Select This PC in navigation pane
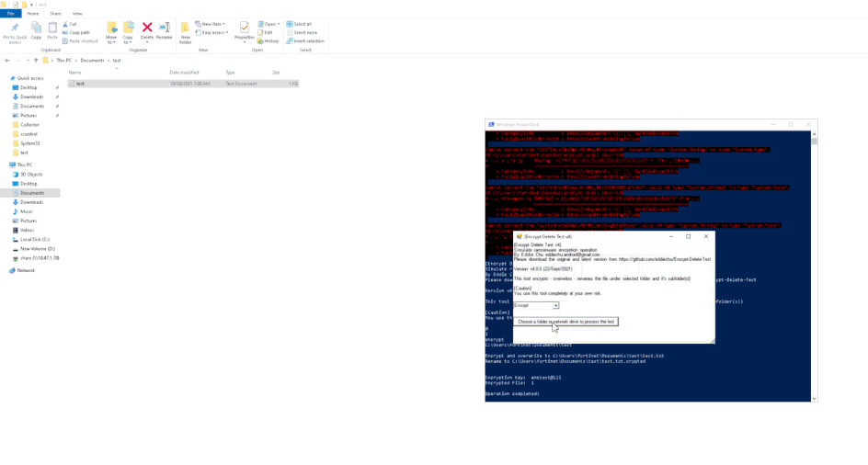Image resolution: width=868 pixels, height=465 pixels. (21, 165)
